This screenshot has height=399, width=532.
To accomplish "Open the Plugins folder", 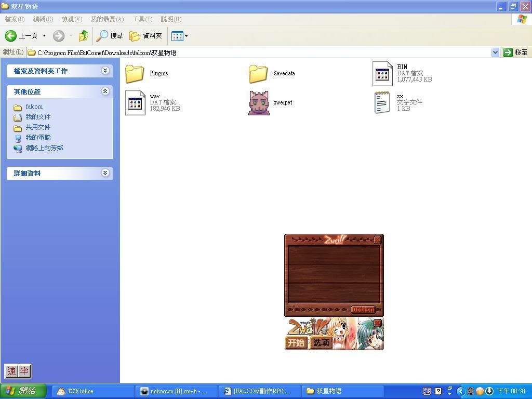I will click(x=135, y=74).
